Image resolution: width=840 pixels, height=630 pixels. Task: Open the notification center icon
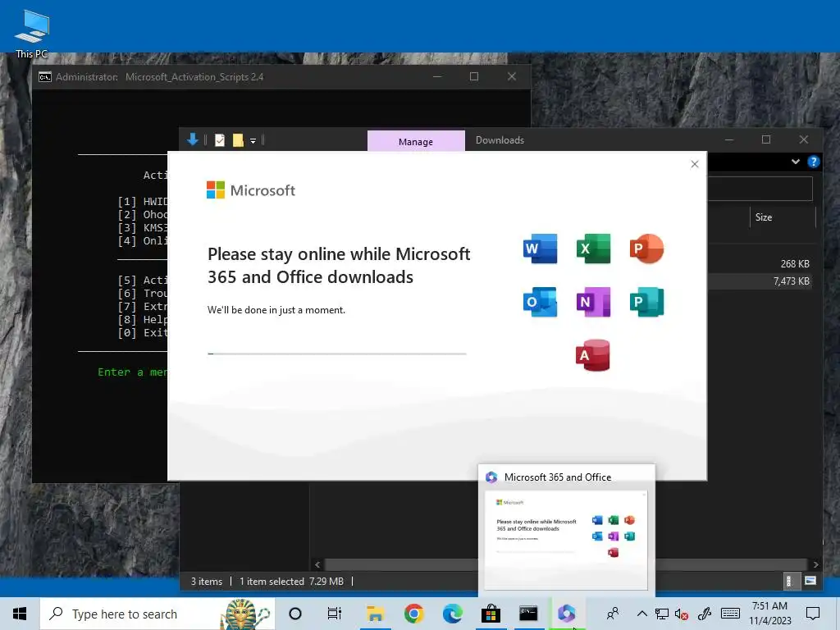[813, 614]
